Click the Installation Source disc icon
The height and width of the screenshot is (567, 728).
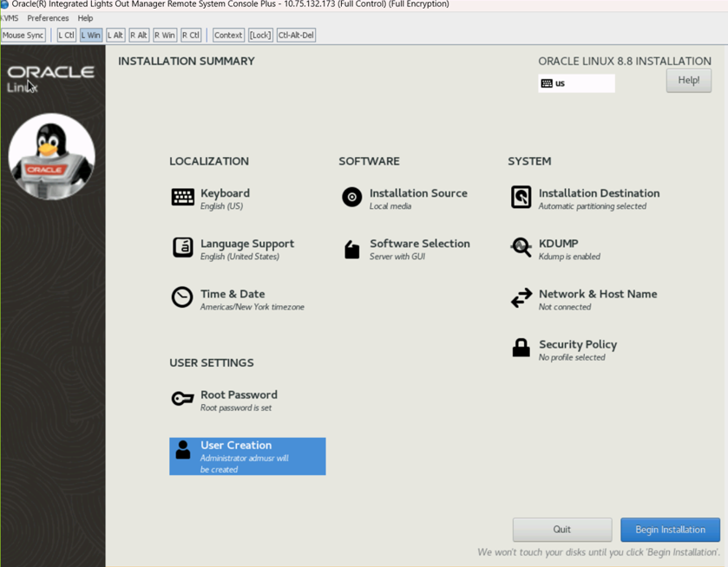tap(352, 197)
